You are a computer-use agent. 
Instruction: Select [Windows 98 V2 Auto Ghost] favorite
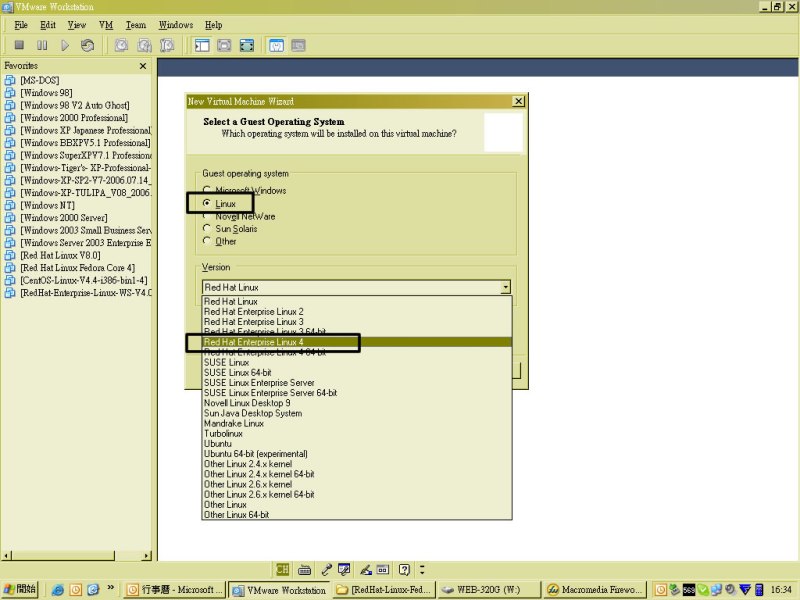click(74, 105)
